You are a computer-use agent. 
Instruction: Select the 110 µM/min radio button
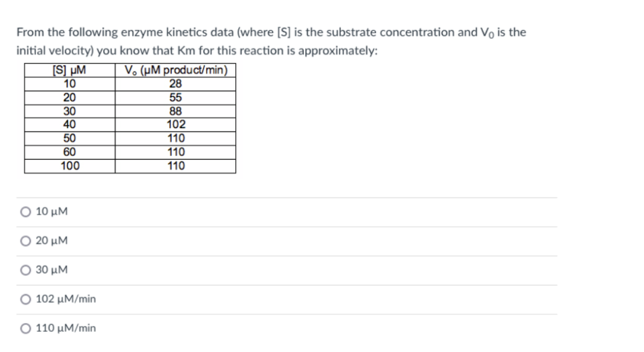pos(25,328)
